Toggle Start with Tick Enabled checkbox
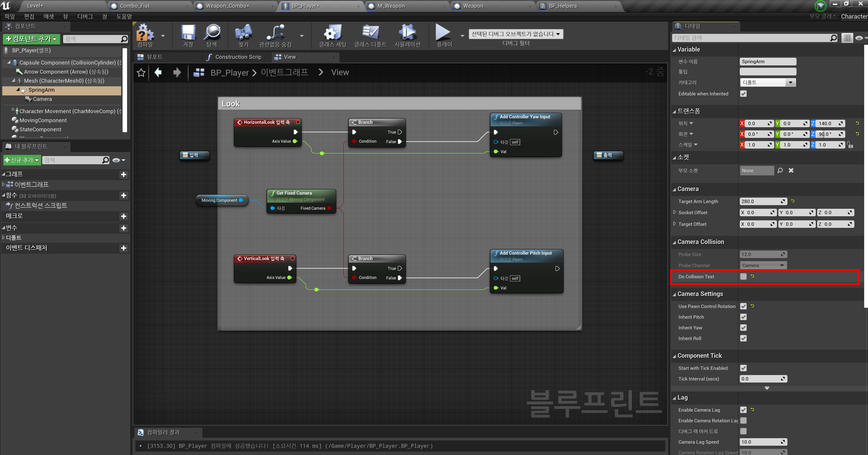The image size is (868, 455). (743, 368)
